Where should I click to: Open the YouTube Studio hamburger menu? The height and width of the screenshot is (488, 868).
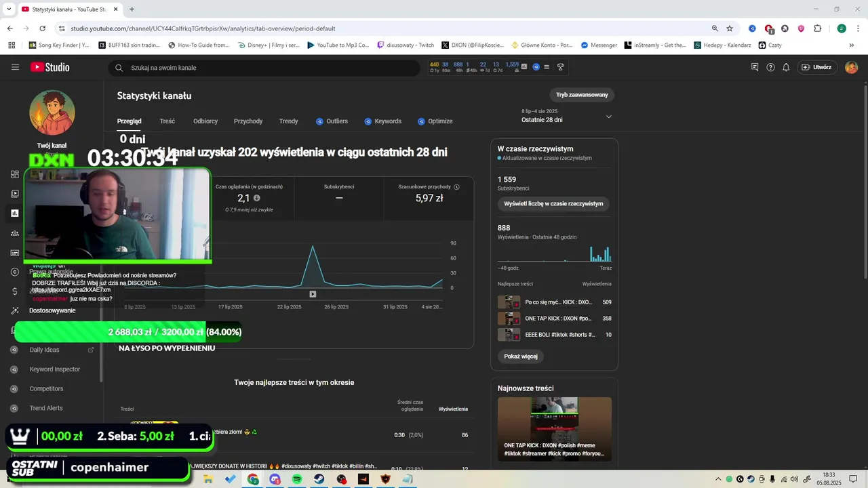(x=15, y=67)
